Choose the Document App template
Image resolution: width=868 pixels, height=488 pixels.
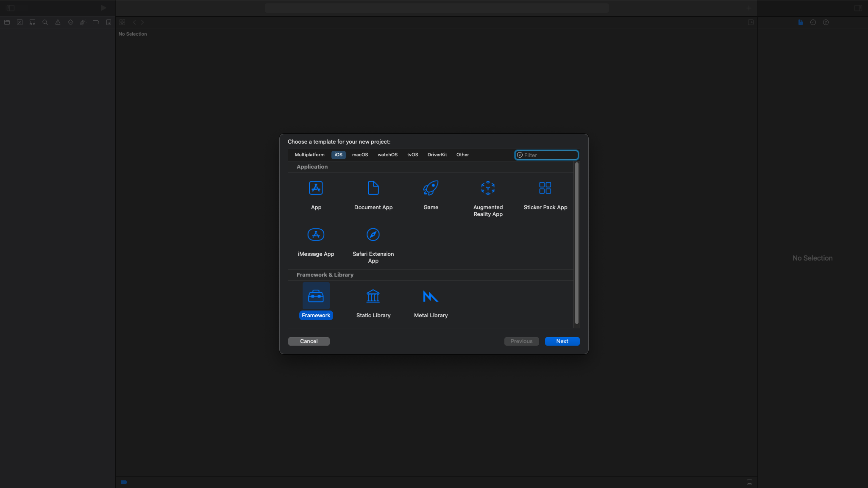pos(373,189)
